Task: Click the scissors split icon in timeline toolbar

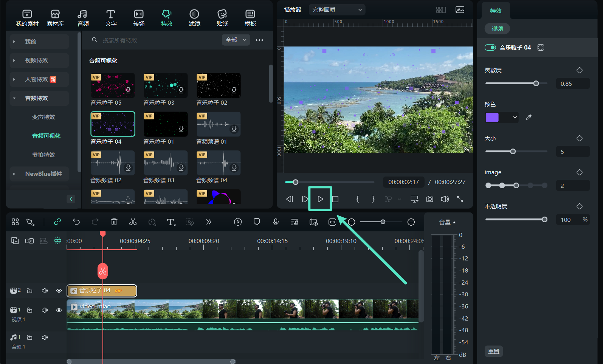Action: (x=133, y=222)
